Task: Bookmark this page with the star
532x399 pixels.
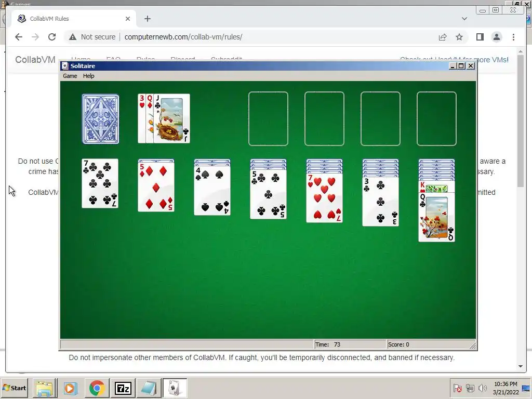Action: pos(459,37)
